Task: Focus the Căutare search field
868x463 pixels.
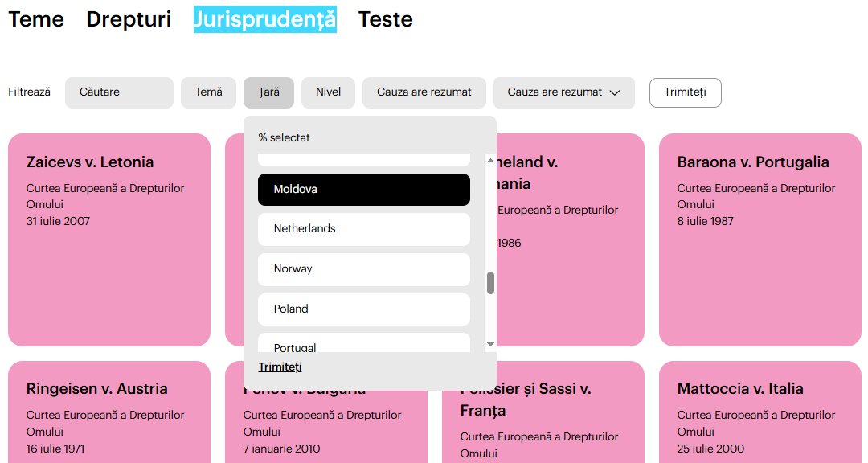Action: click(119, 92)
